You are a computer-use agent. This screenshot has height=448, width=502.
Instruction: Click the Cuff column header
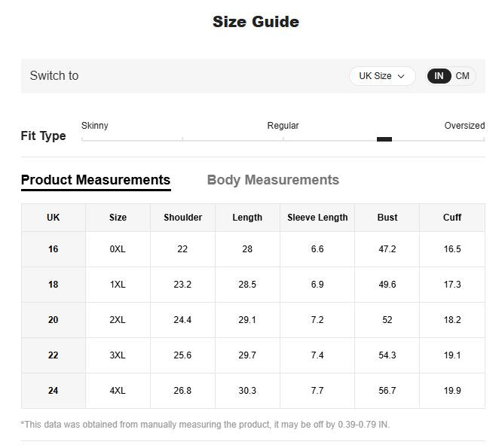[x=452, y=218]
